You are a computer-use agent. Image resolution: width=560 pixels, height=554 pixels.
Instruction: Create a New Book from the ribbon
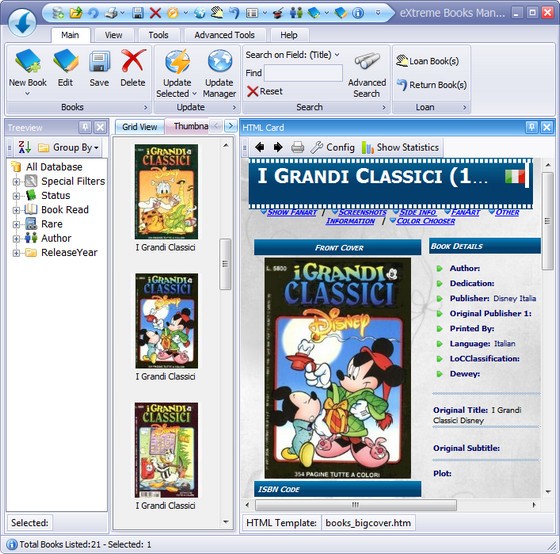click(x=28, y=73)
